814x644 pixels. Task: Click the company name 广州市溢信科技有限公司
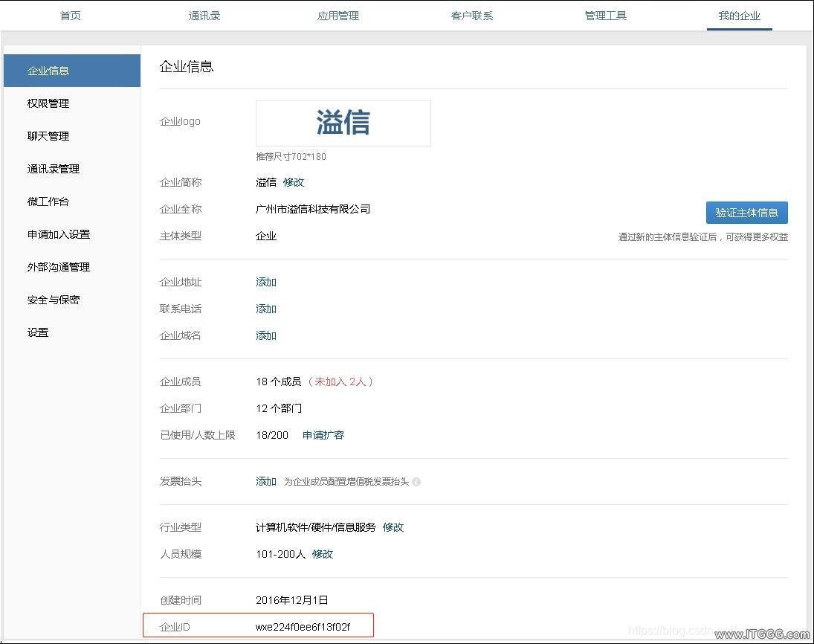click(313, 209)
